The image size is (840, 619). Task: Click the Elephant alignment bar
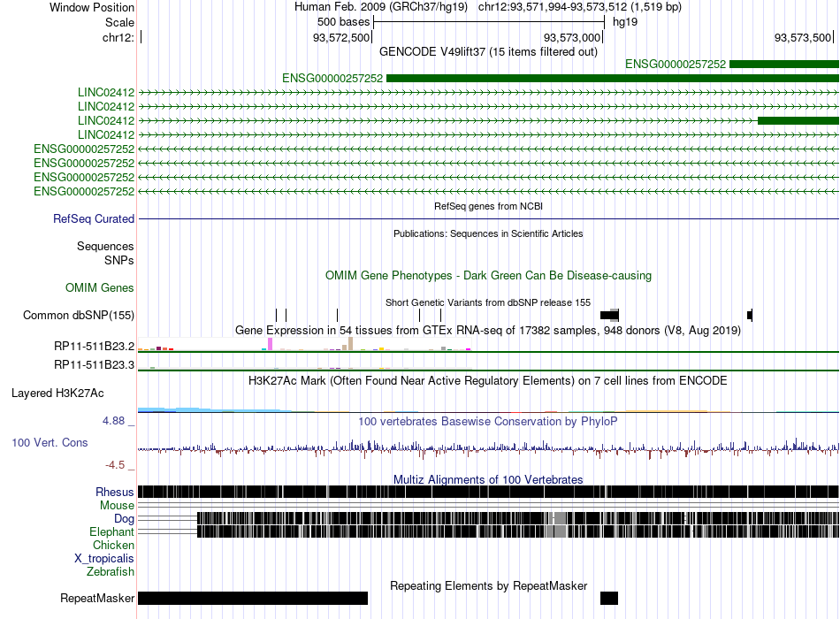518,531
